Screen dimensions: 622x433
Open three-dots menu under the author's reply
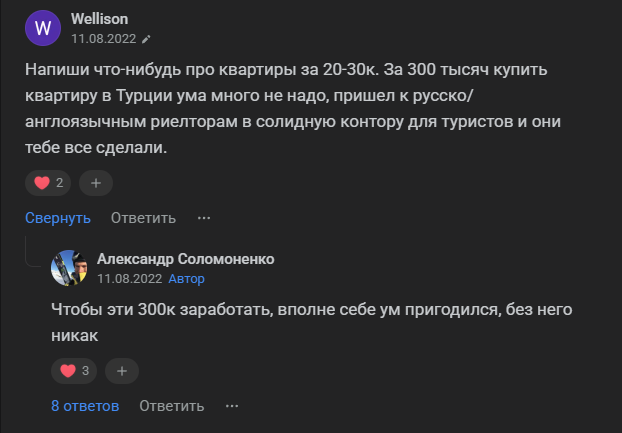pyautogui.click(x=232, y=405)
